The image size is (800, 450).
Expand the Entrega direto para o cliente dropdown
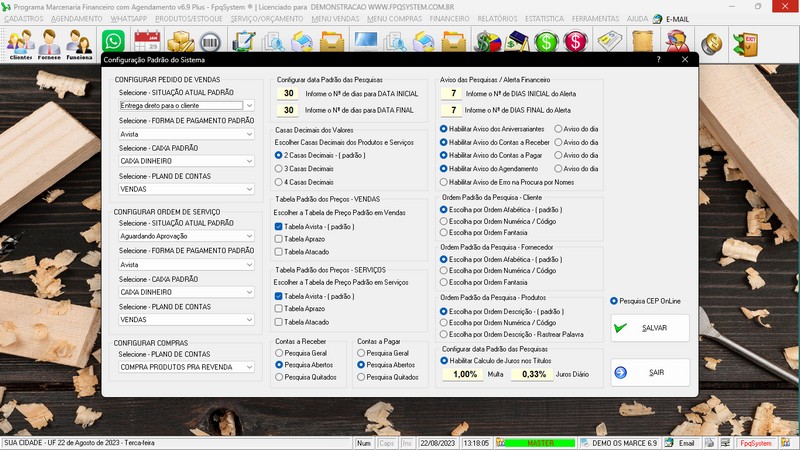[249, 106]
